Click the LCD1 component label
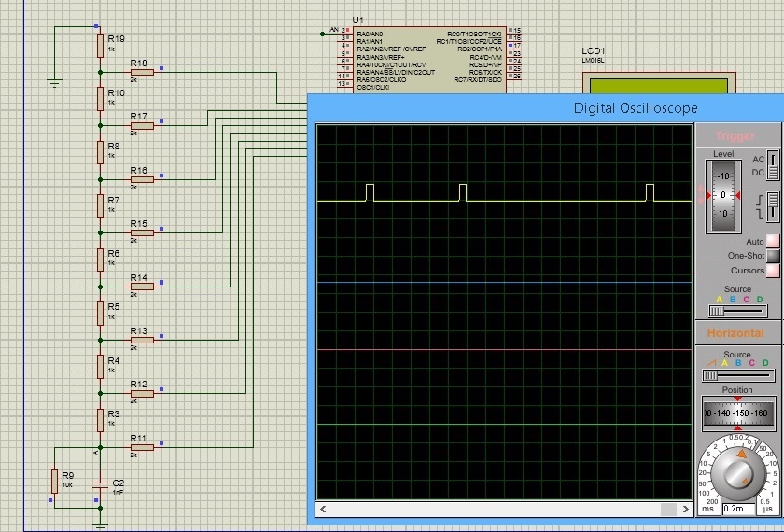 (x=594, y=51)
